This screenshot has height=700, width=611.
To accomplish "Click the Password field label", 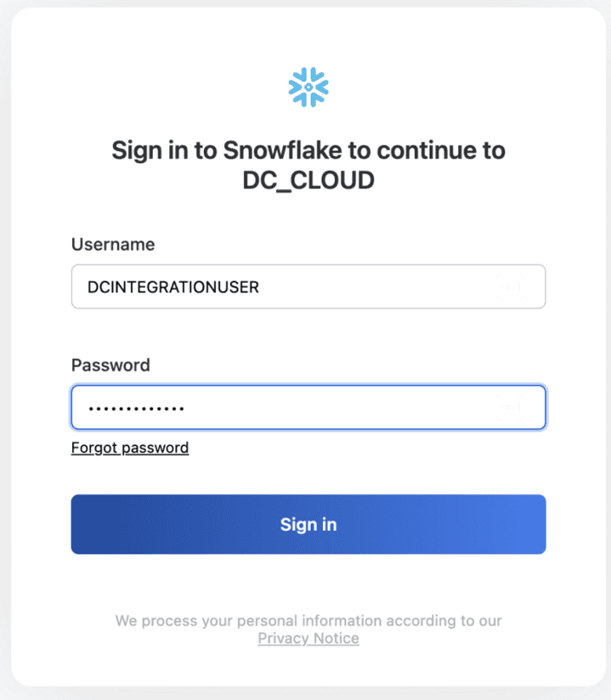I will pyautogui.click(x=110, y=365).
